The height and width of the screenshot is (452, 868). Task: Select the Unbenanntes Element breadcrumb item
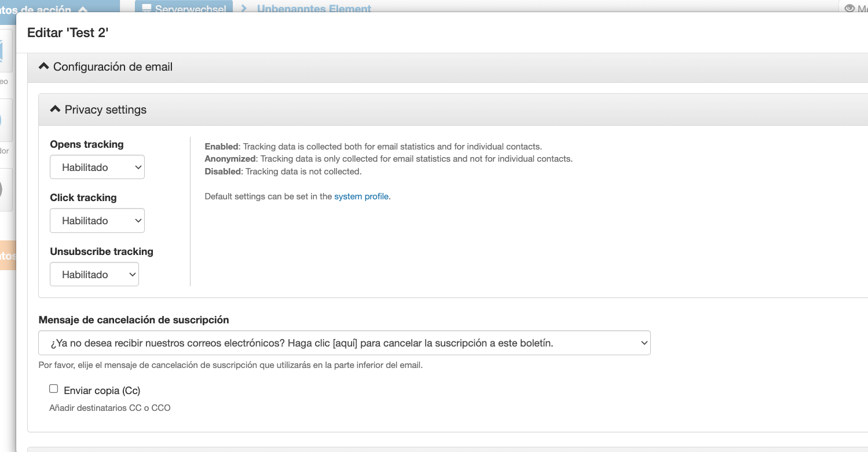point(314,9)
